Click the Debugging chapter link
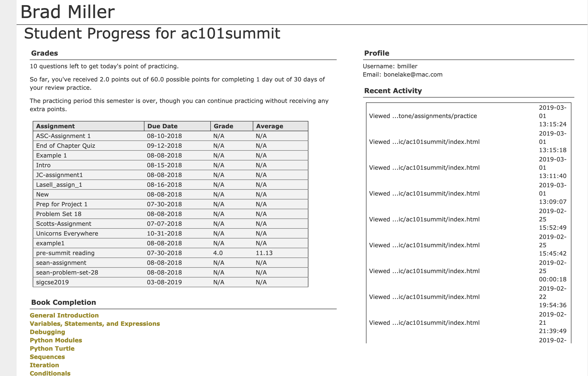Viewport: 588px width, 376px height. [x=47, y=332]
